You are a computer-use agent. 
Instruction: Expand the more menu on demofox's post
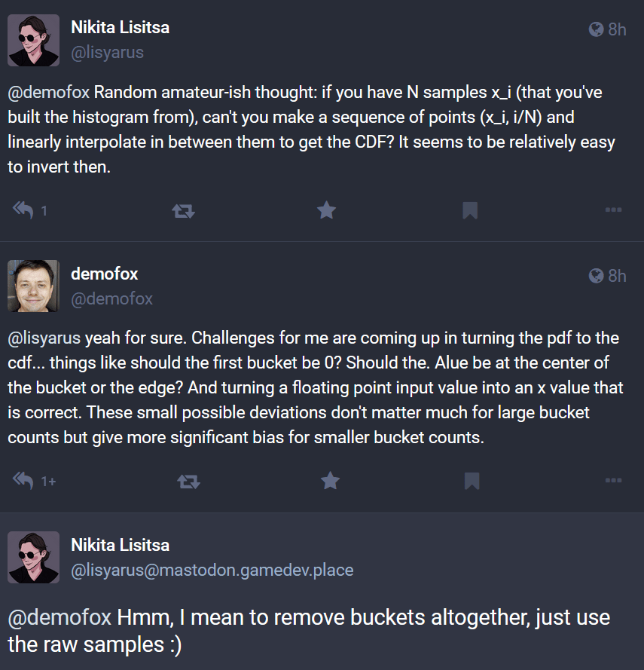pyautogui.click(x=613, y=480)
